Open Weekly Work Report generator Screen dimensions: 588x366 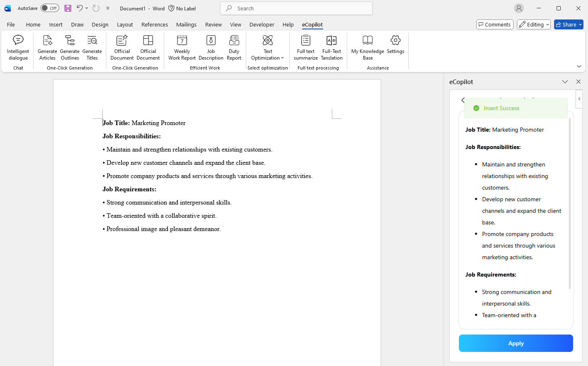182,48
